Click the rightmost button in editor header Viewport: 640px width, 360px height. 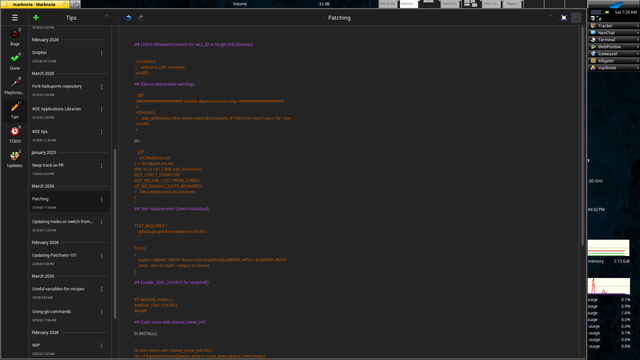576,18
